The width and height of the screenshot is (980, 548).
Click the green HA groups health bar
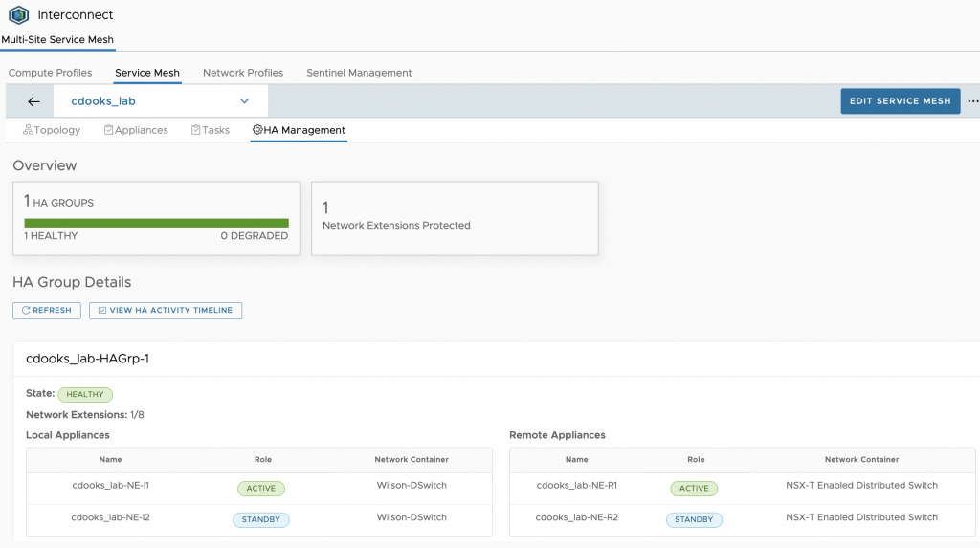(x=156, y=223)
